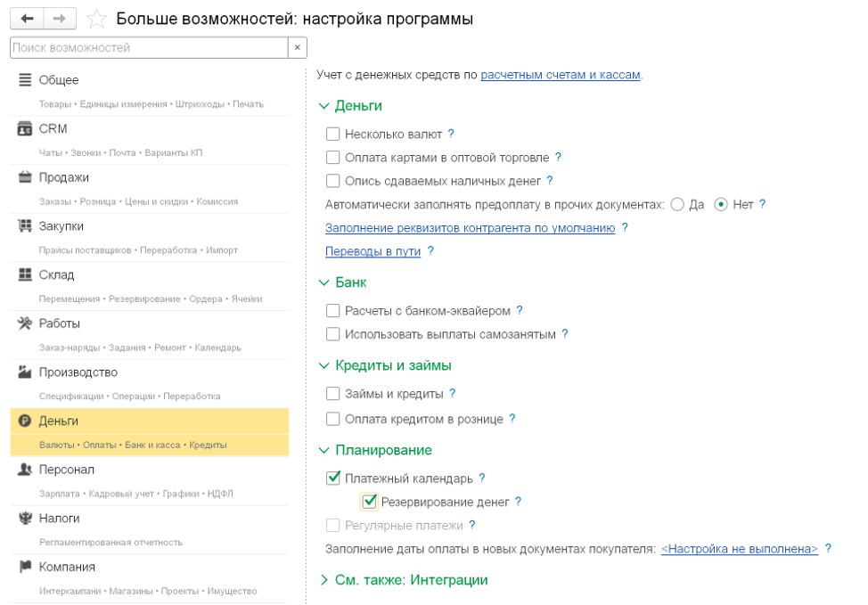Open the Переводы в пути link

[373, 251]
